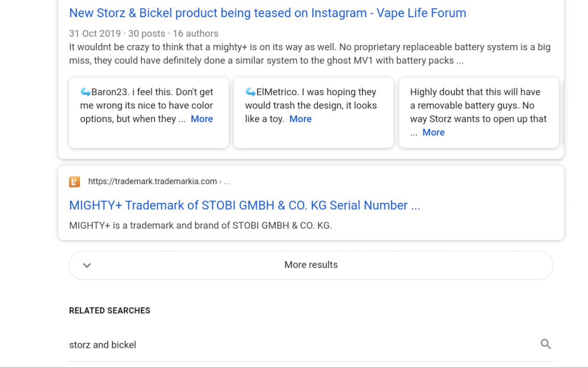The image size is (588, 368).
Task: Open the Baron23 reply card
Action: [149, 113]
